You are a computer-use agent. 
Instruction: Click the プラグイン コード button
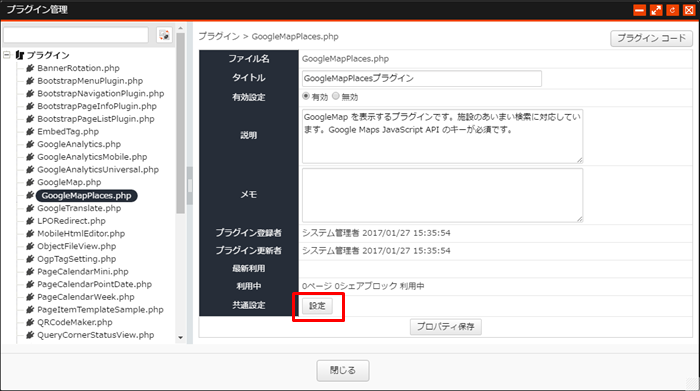651,38
